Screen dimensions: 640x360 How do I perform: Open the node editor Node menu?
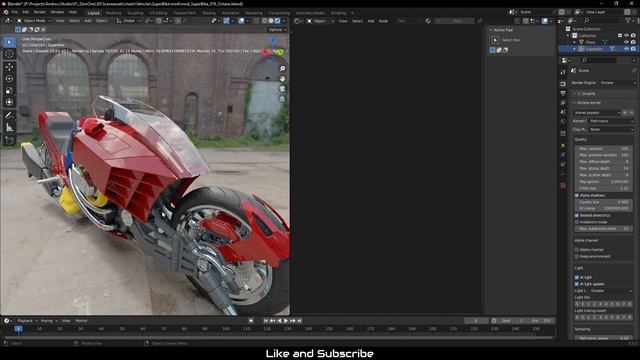click(383, 21)
